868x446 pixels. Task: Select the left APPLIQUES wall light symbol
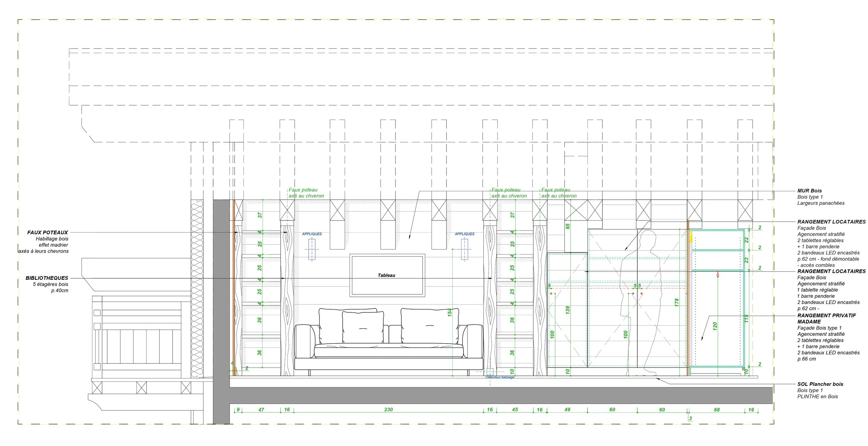click(312, 249)
